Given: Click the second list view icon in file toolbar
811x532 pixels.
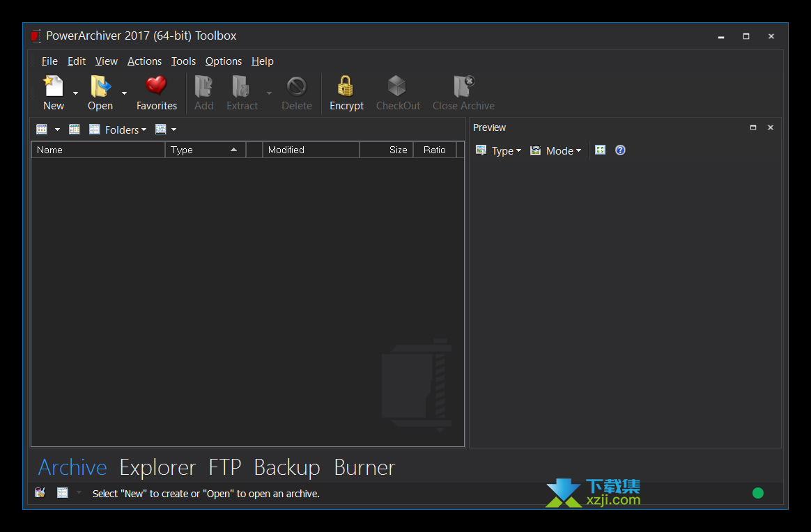Looking at the screenshot, I should click(x=75, y=130).
